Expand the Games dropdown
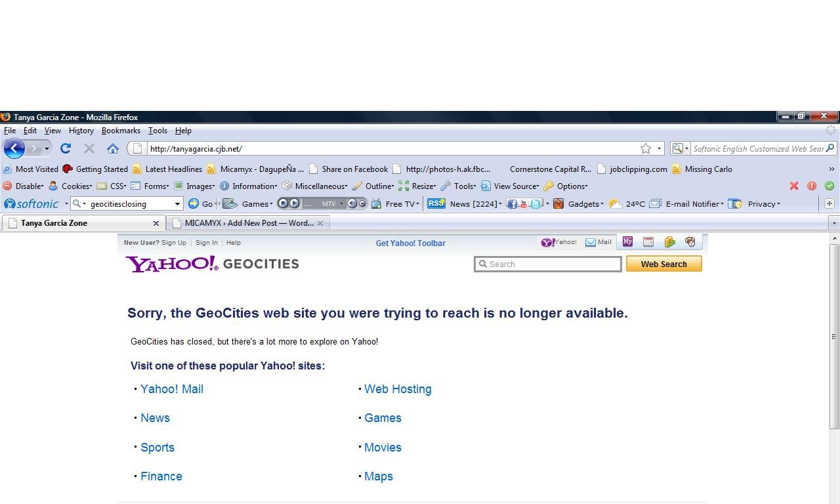 (249, 203)
